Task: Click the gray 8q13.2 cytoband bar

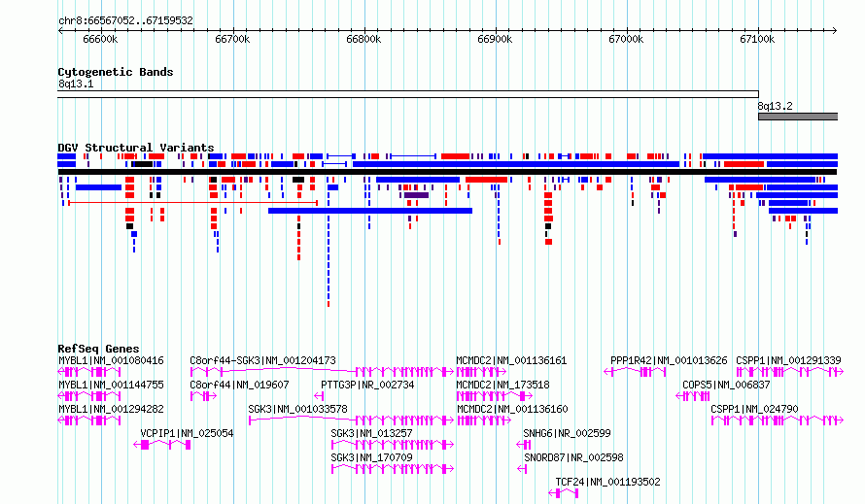Action: tap(798, 117)
